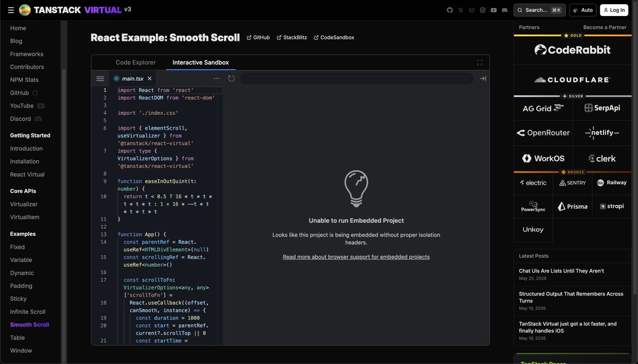Open the Prisma partner logo
The width and height of the screenshot is (638, 364).
click(573, 206)
